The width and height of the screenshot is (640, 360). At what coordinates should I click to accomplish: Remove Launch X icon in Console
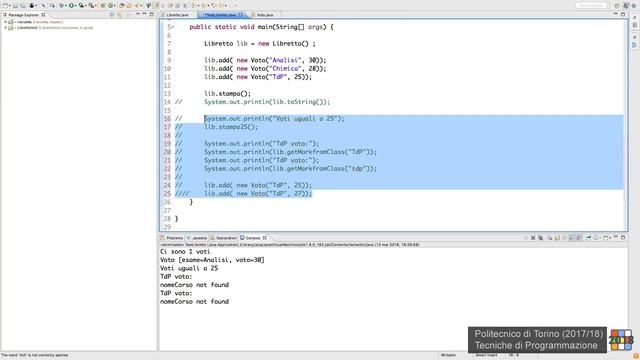pyautogui.click(x=533, y=237)
